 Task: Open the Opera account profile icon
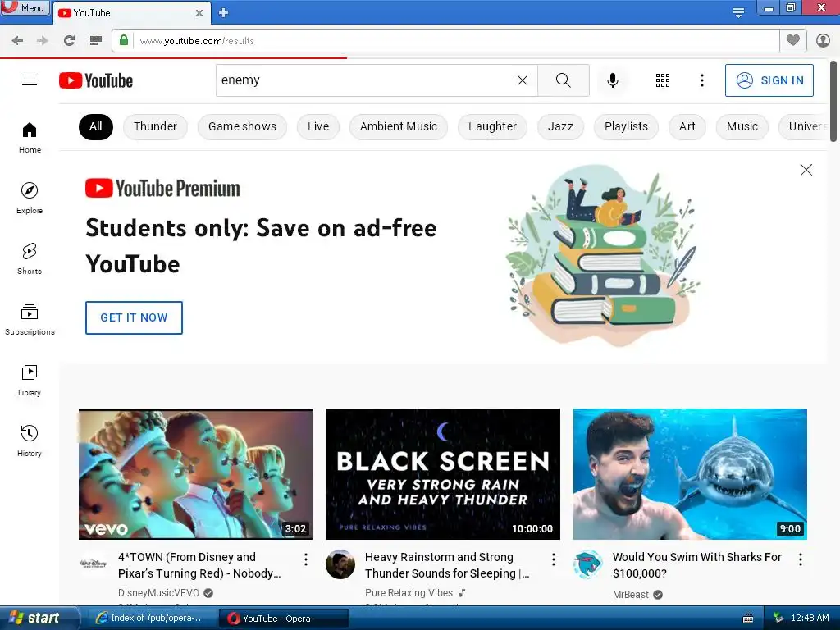click(x=823, y=40)
